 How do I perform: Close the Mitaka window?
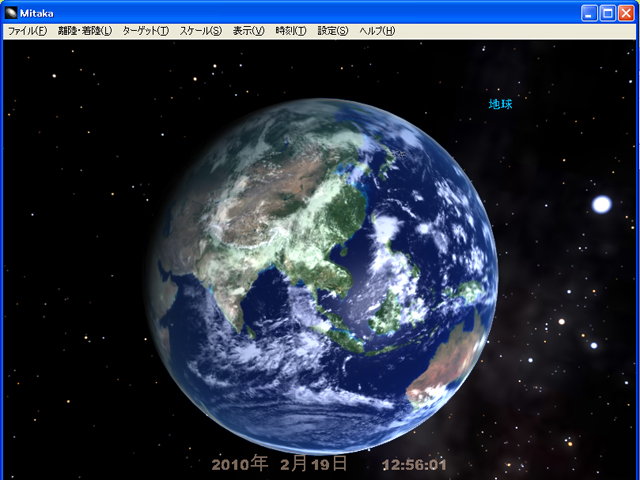[x=626, y=12]
